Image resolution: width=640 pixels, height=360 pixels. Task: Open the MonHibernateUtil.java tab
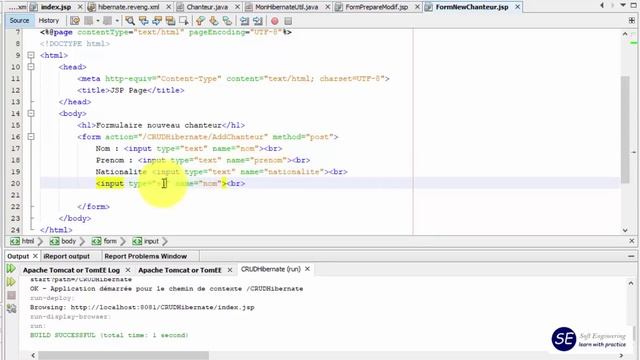[x=286, y=7]
